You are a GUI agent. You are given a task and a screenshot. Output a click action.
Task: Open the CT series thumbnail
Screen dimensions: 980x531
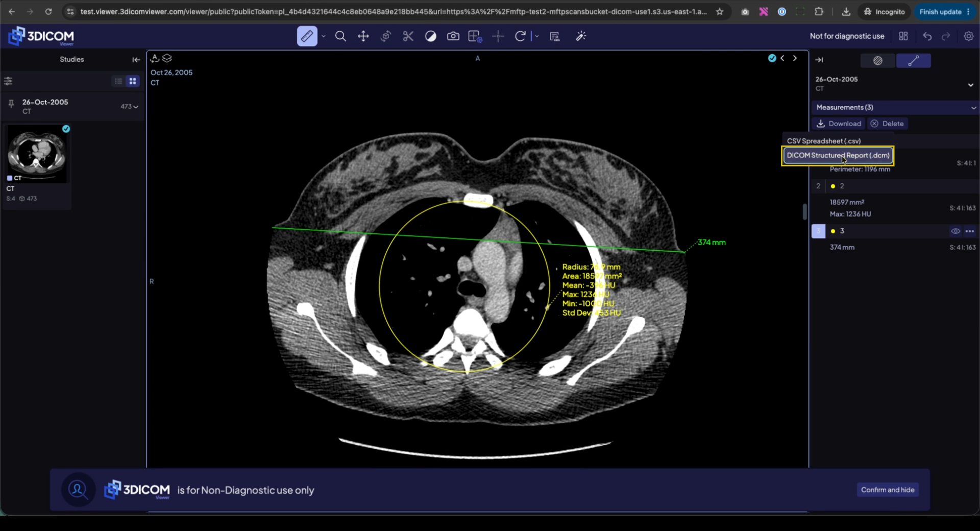(x=37, y=155)
